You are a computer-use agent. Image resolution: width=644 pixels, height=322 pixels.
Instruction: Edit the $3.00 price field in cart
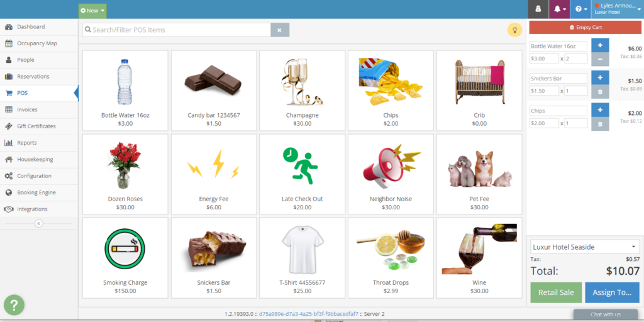544,58
